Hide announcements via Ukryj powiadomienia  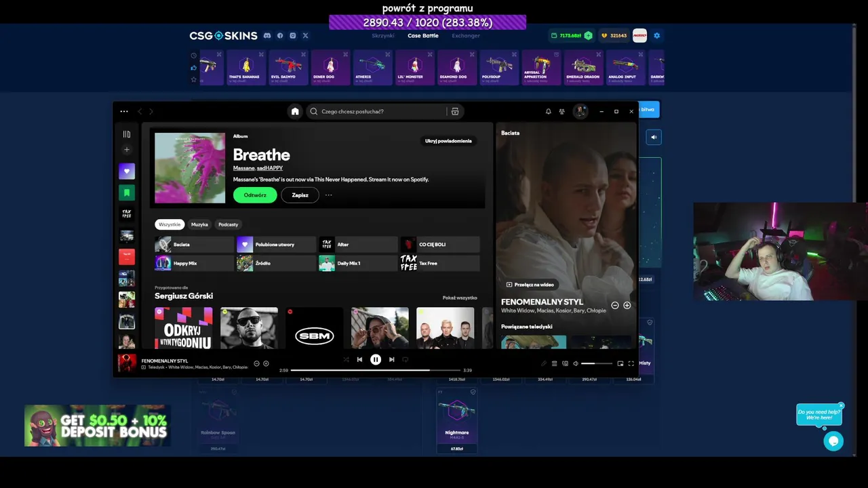448,141
